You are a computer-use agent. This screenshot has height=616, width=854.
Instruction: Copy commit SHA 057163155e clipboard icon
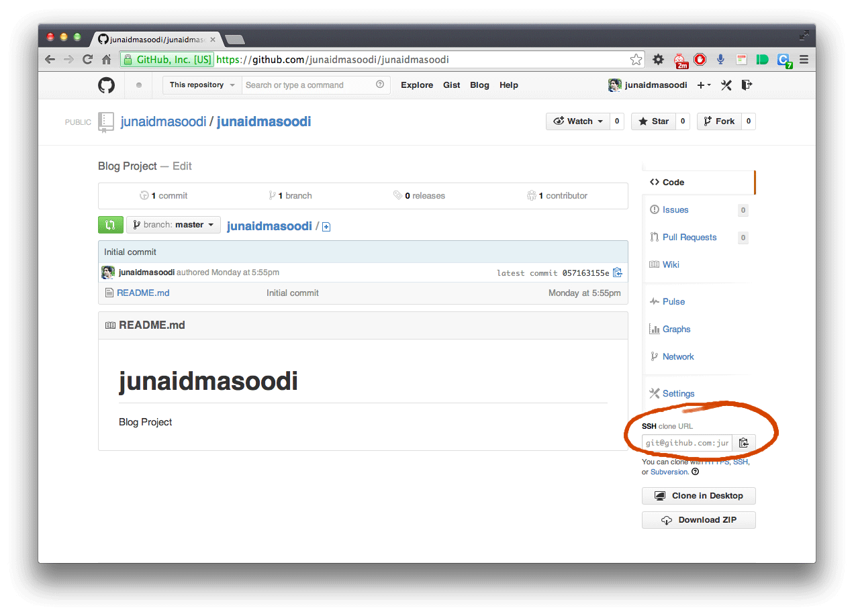618,272
